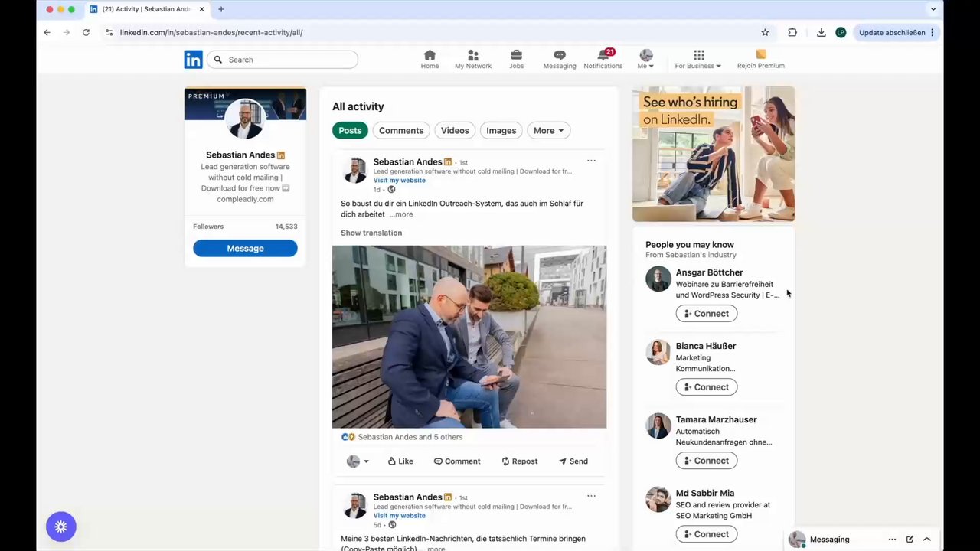
Task: Close the LinkedIn Activity browser tab
Action: click(x=201, y=9)
